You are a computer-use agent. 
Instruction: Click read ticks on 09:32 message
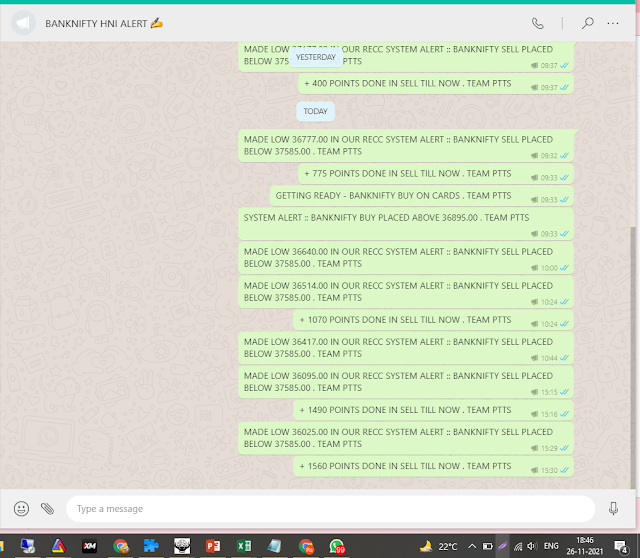(x=564, y=156)
